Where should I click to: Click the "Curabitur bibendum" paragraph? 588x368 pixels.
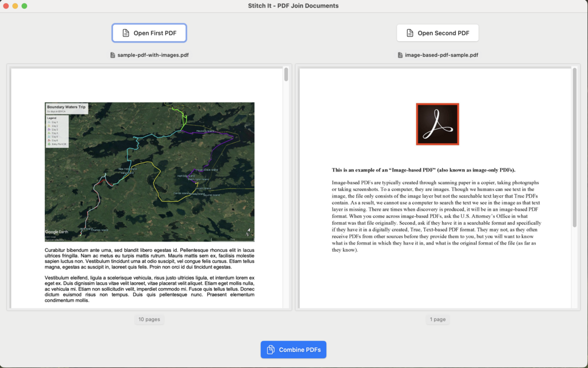pos(150,258)
